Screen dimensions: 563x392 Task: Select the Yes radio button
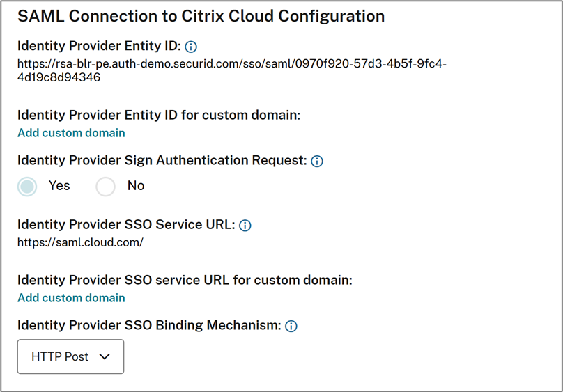click(27, 187)
